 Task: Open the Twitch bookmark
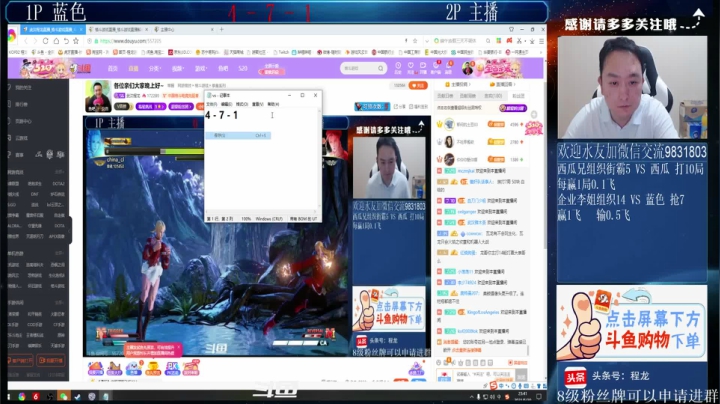click(281, 52)
